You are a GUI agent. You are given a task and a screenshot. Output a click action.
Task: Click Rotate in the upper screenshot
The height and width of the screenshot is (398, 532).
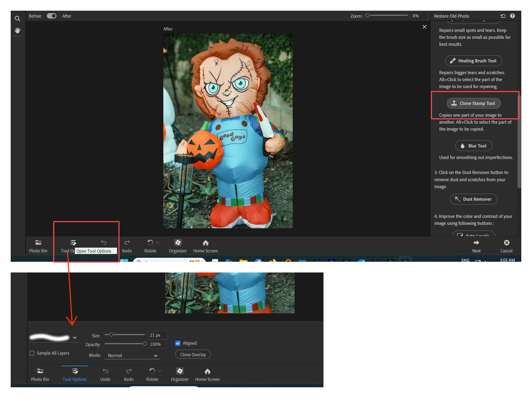[x=150, y=246]
